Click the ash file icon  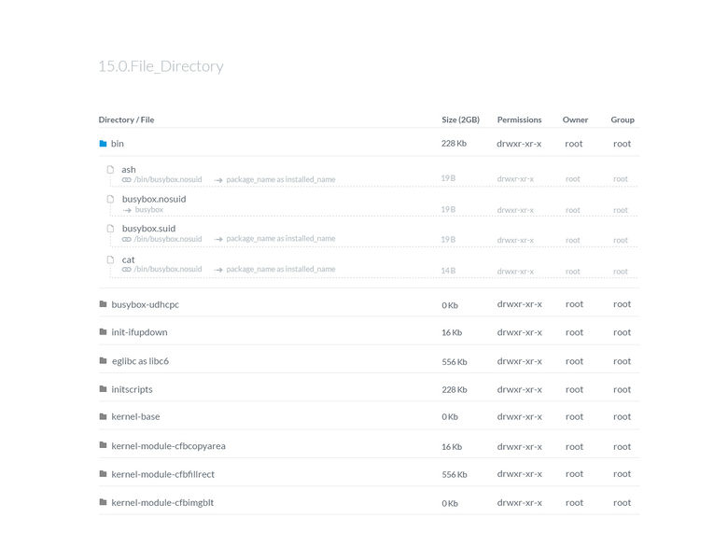tap(110, 170)
